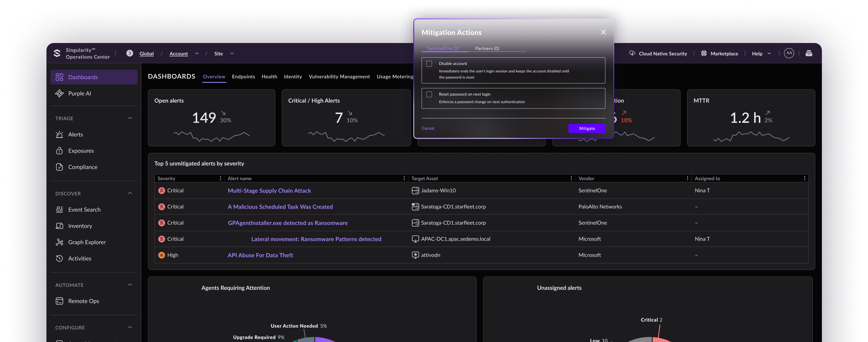Viewport: 868px width, 342px height.
Task: Click Nina T in the Supply Chain Attack row
Action: [x=702, y=190]
